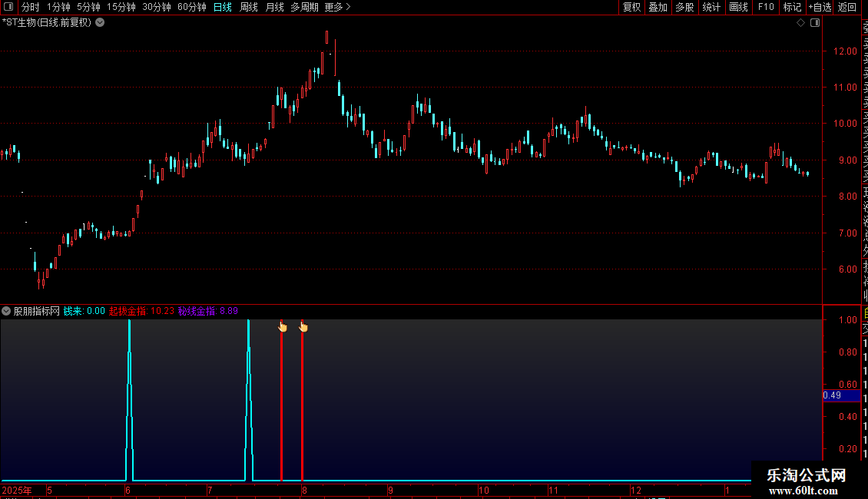
Task: Open the *ST生物 chart title dropdown icon
Action: click(x=100, y=23)
